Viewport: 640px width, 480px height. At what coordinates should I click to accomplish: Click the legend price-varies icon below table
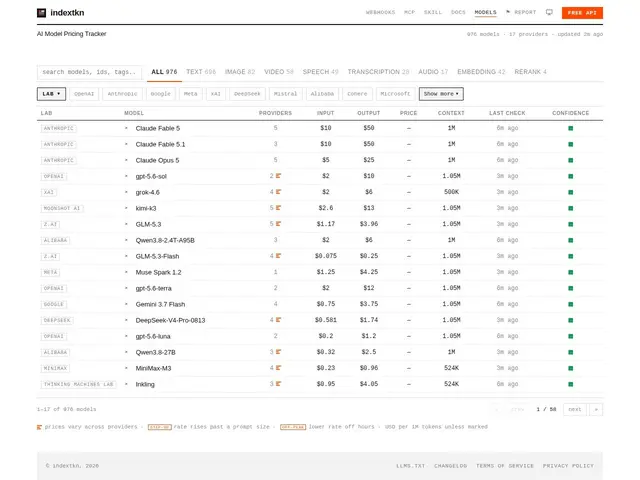[39, 427]
